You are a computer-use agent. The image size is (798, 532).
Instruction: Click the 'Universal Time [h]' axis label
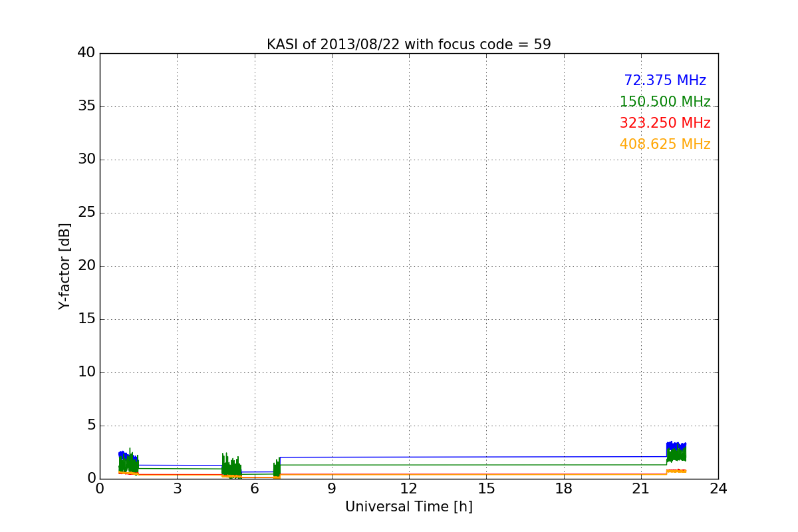point(409,507)
